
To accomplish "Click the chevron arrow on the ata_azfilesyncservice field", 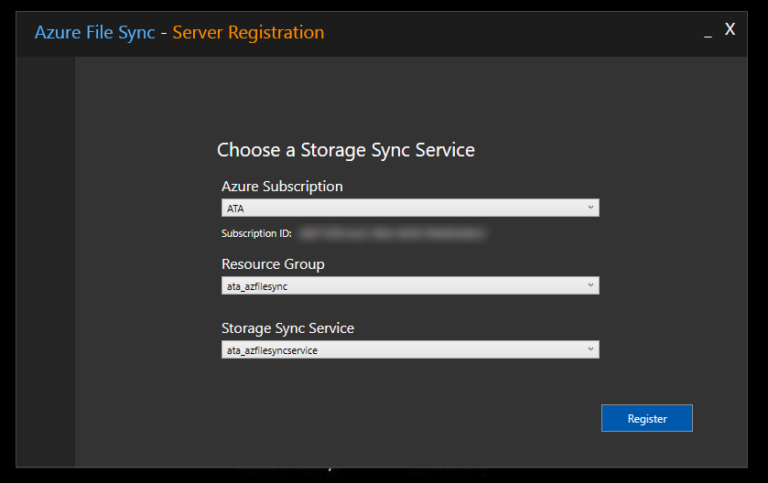I will click(590, 350).
